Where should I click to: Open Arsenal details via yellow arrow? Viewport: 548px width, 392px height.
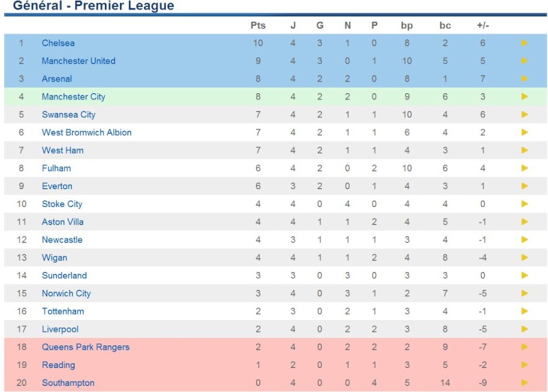(x=524, y=79)
